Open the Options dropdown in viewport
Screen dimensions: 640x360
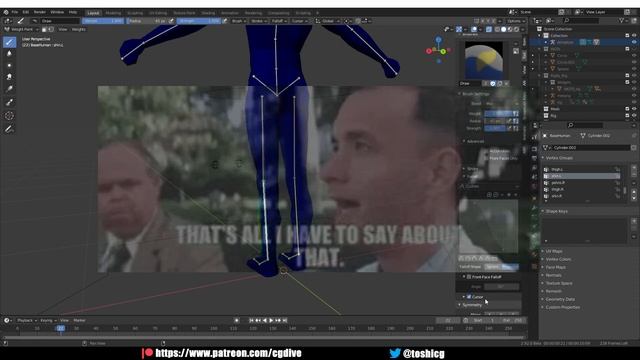(516, 21)
